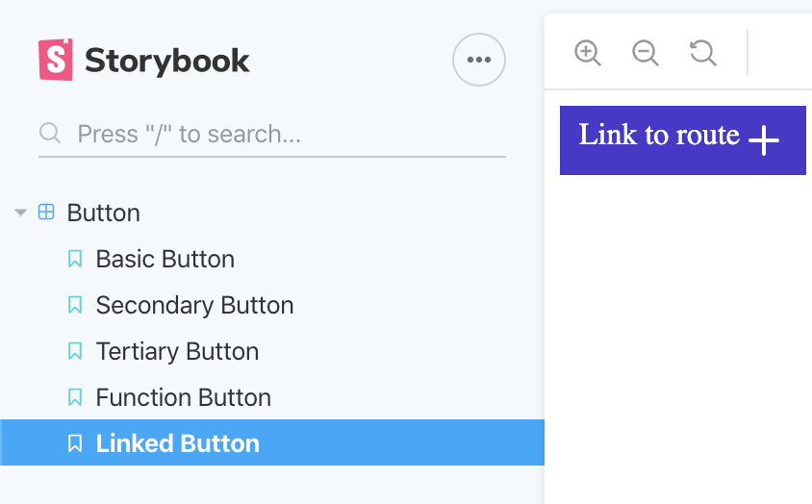This screenshot has height=504, width=812.
Task: Click the Link to route button
Action: 682,140
